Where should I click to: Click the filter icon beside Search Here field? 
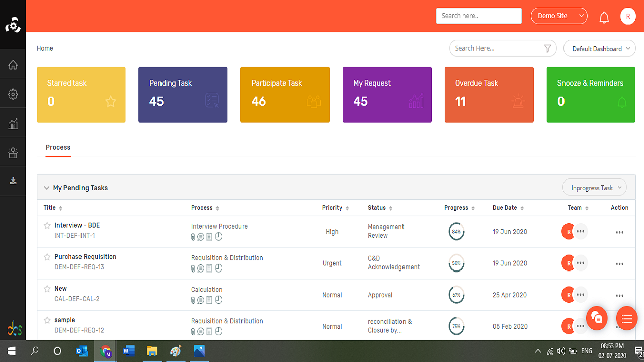(x=547, y=48)
